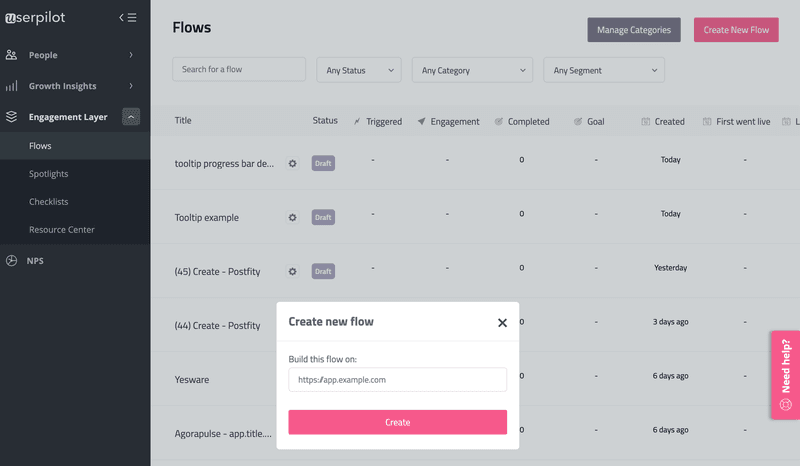Open the Any Segment dropdown

604,70
